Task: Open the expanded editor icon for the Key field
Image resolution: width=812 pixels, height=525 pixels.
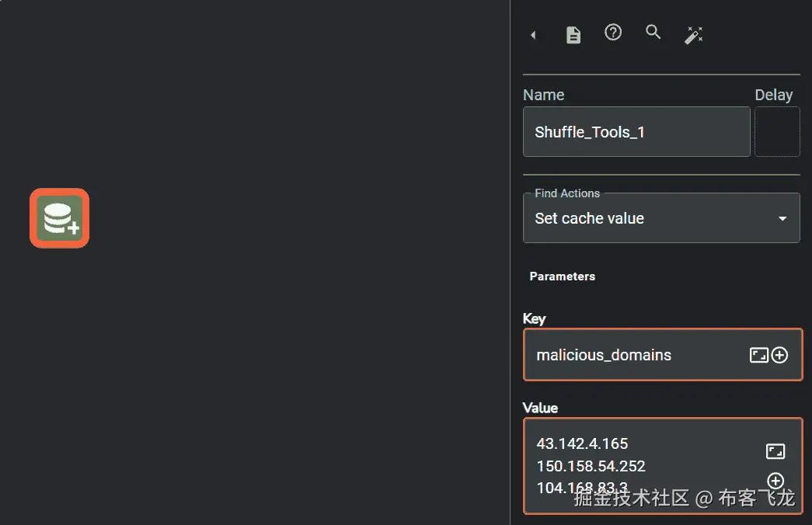Action: [x=760, y=354]
